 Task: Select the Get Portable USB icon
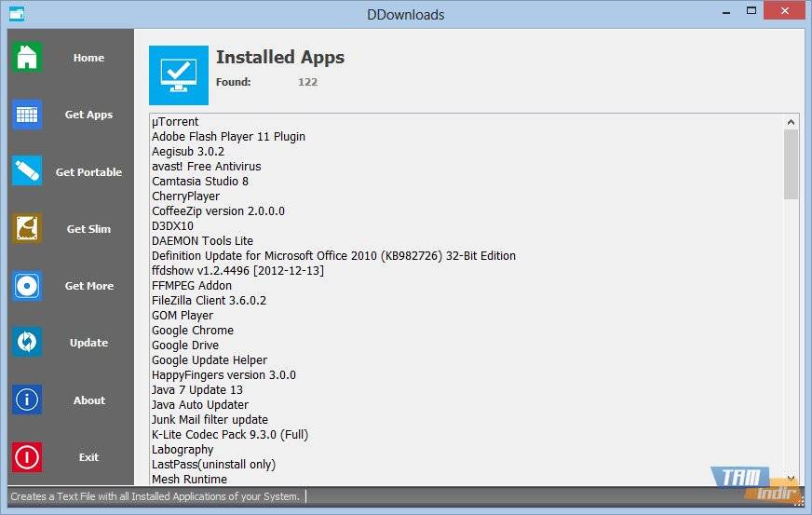27,171
